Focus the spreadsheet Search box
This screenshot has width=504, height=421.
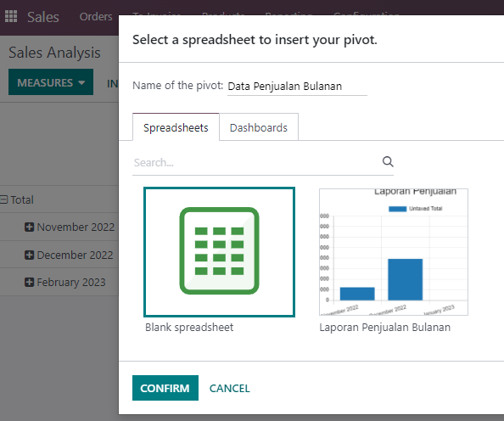tap(257, 163)
